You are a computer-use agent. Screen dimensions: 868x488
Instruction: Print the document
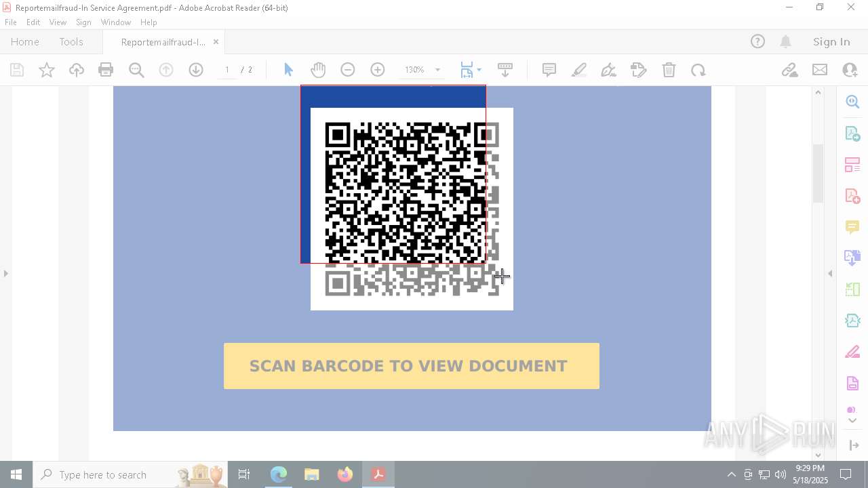[x=106, y=70]
